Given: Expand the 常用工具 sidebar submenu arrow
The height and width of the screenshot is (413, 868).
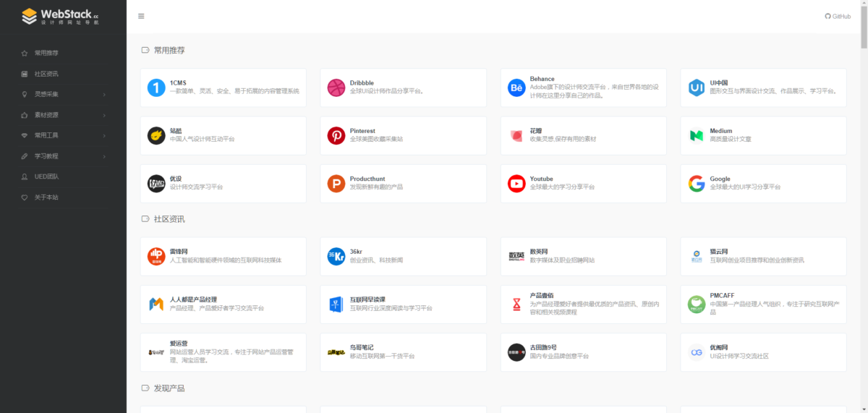Looking at the screenshot, I should point(104,135).
